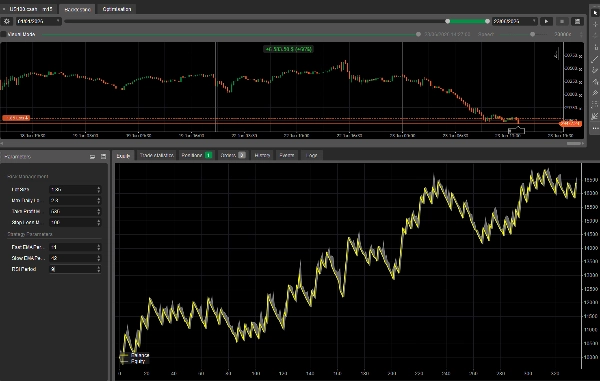Click the Fast EMA Period input field
The height and width of the screenshot is (381, 600).
[x=75, y=247]
